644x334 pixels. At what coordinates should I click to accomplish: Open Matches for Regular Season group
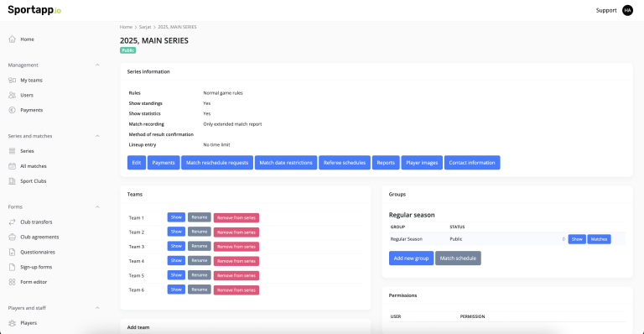599,239
